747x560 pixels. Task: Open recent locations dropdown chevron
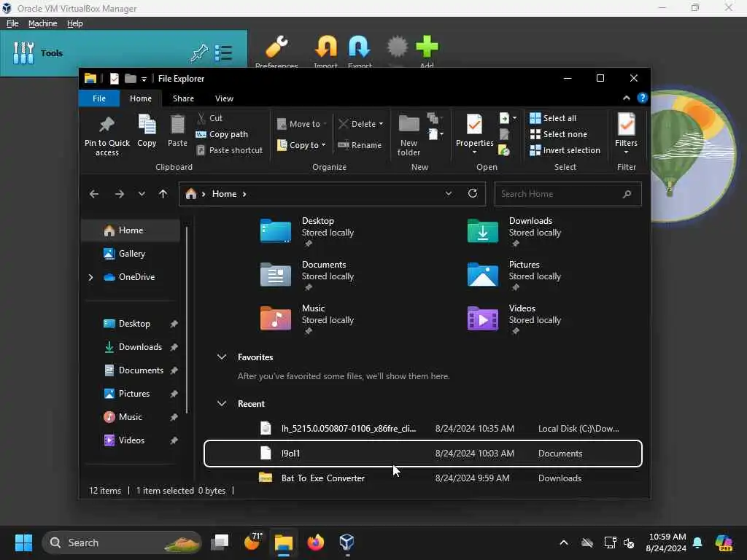(142, 194)
